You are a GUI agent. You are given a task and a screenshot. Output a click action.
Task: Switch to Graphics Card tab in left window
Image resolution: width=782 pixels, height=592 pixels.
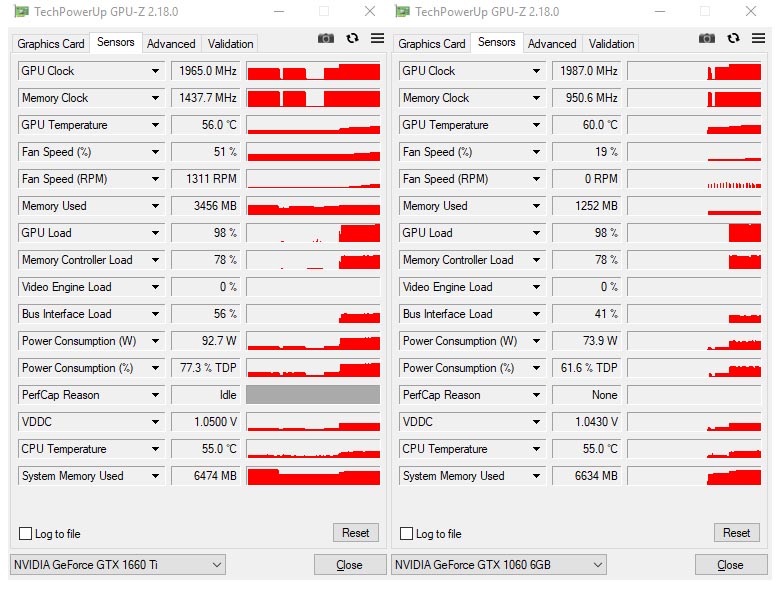pos(51,44)
